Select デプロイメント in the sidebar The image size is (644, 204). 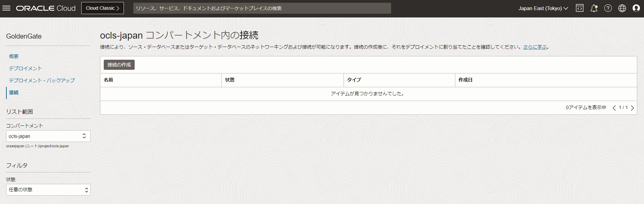coord(26,68)
